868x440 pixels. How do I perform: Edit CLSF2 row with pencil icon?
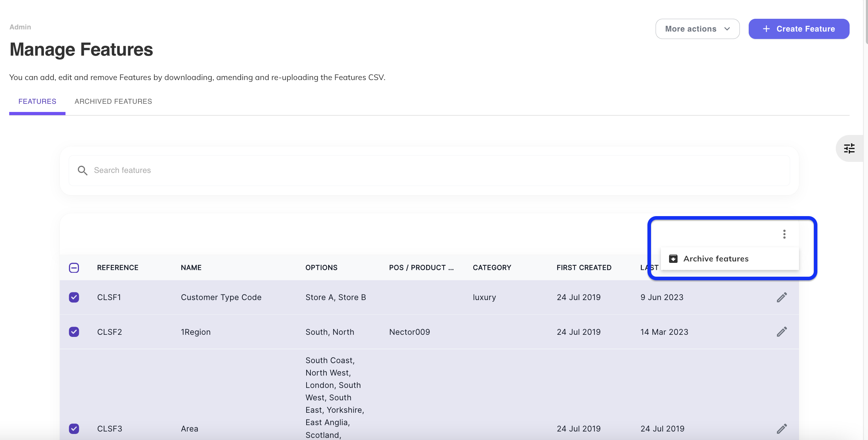coord(782,332)
